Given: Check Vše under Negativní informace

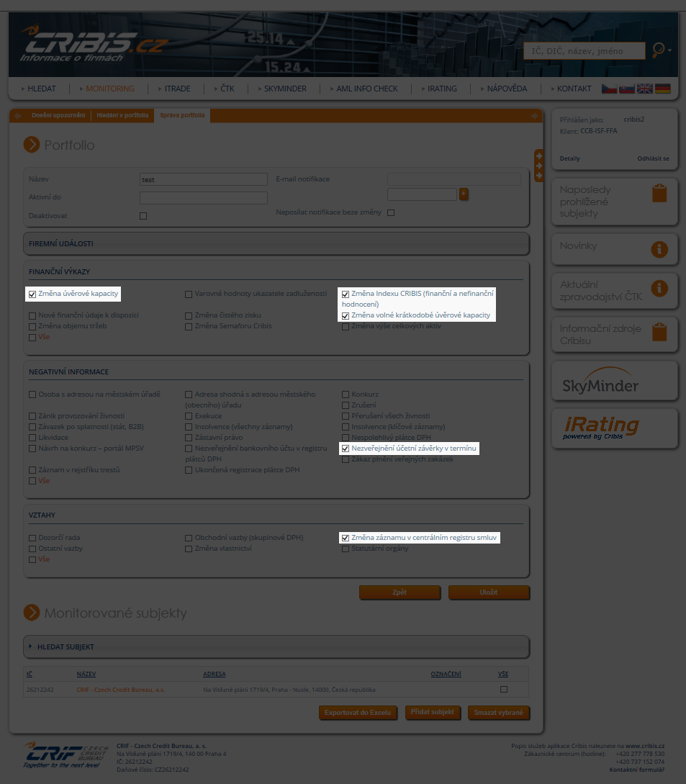Looking at the screenshot, I should (x=32, y=481).
